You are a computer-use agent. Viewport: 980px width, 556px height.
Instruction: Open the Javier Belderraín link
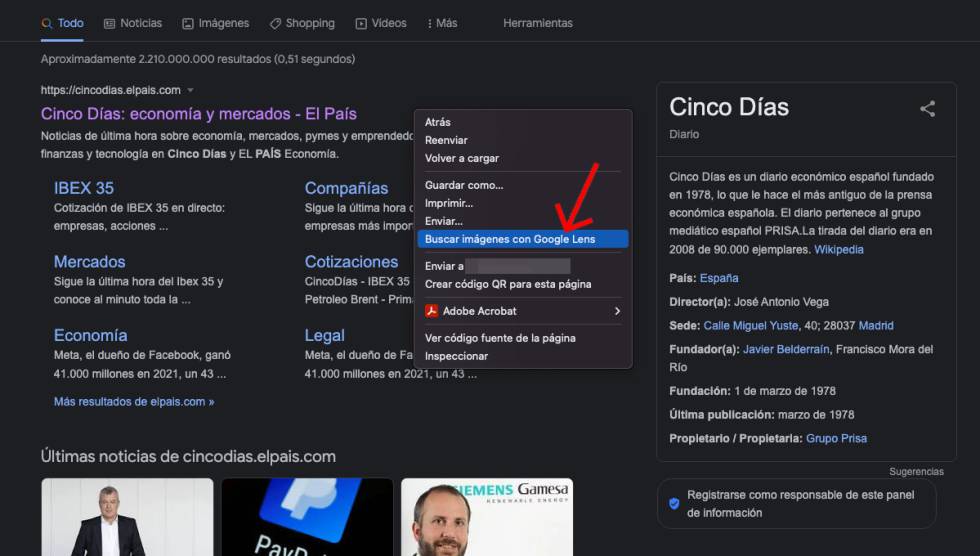[786, 349]
